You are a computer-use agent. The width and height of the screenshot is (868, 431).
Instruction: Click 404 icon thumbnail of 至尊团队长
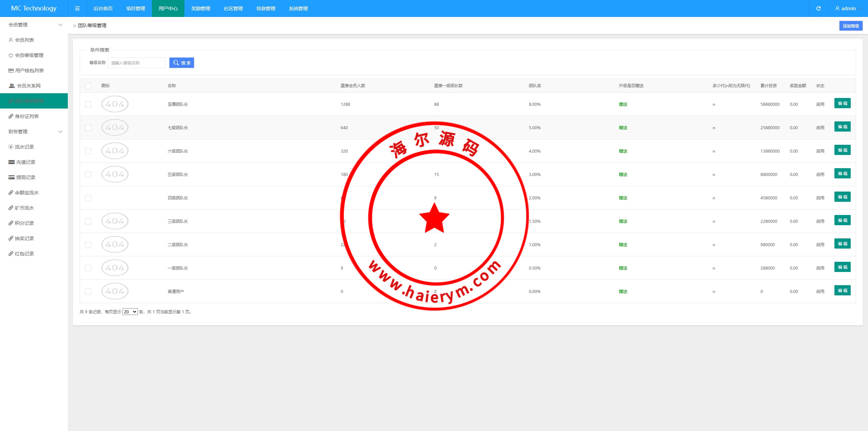[115, 104]
